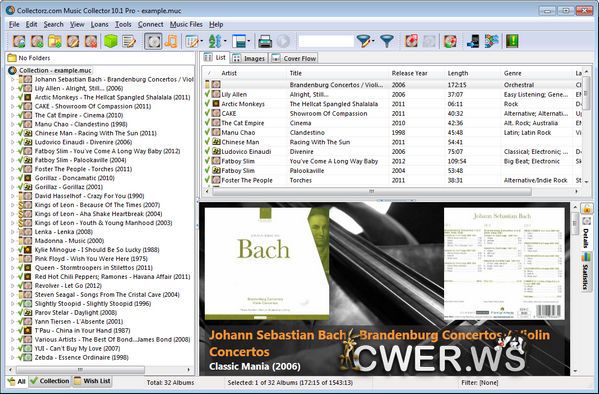Click the greyed-out play button icon
599x394 pixels.
(283, 41)
